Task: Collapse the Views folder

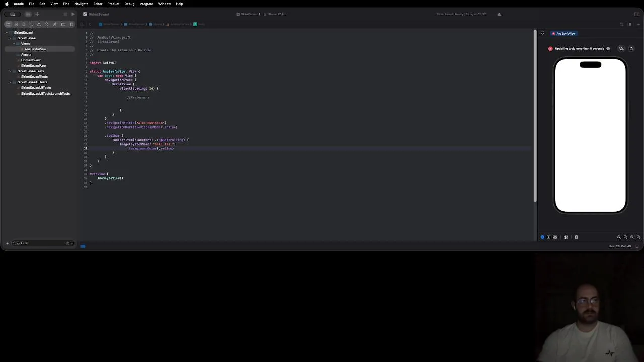Action: tap(14, 44)
